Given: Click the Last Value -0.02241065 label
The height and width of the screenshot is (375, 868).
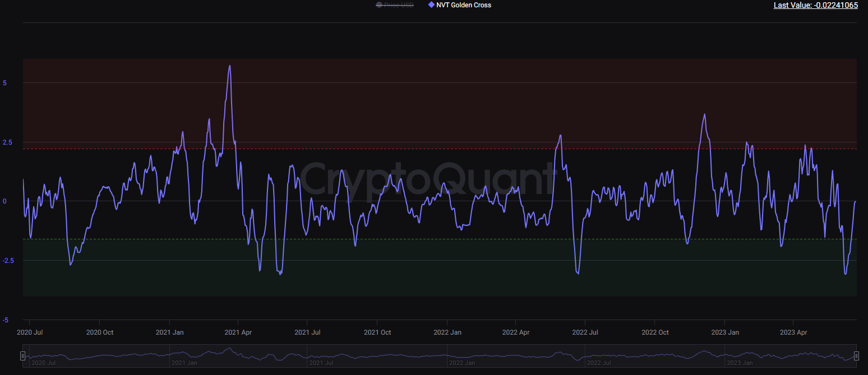Looking at the screenshot, I should (x=816, y=5).
